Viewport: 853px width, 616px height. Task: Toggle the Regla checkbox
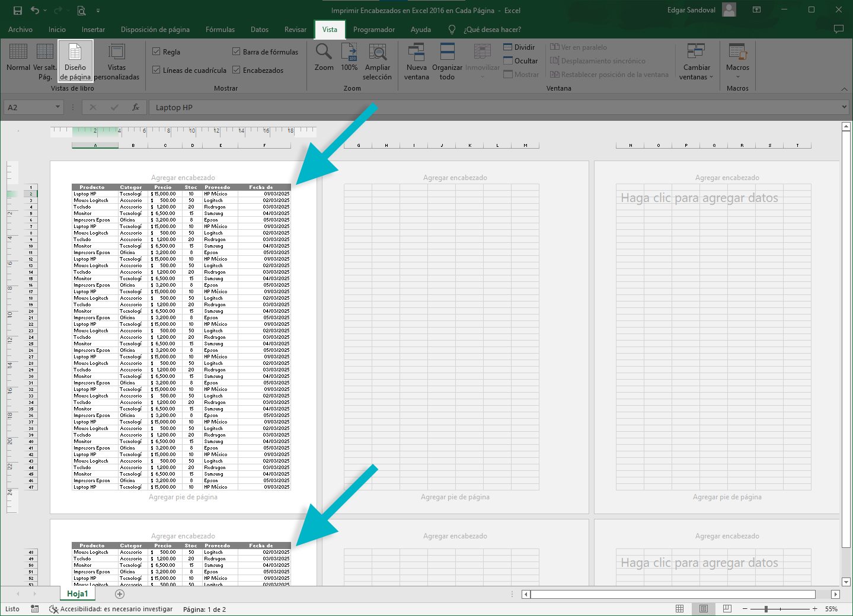click(156, 52)
